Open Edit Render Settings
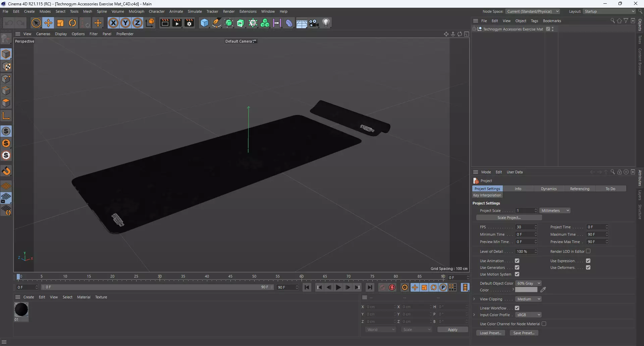This screenshot has width=644, height=346. click(190, 23)
